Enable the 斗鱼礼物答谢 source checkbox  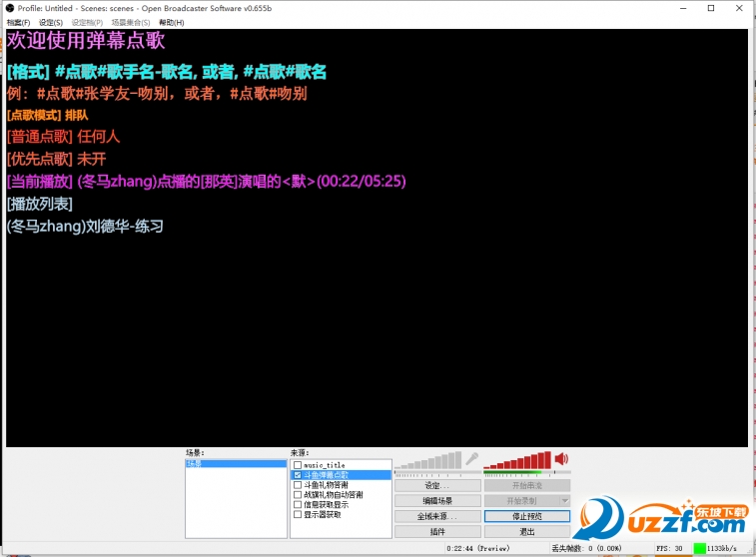point(297,485)
